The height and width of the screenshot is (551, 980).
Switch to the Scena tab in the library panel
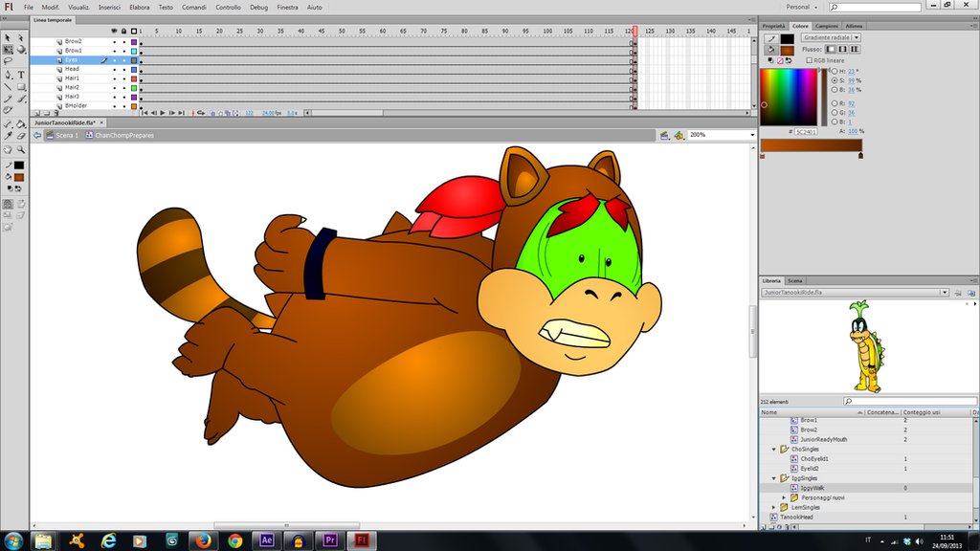(794, 281)
